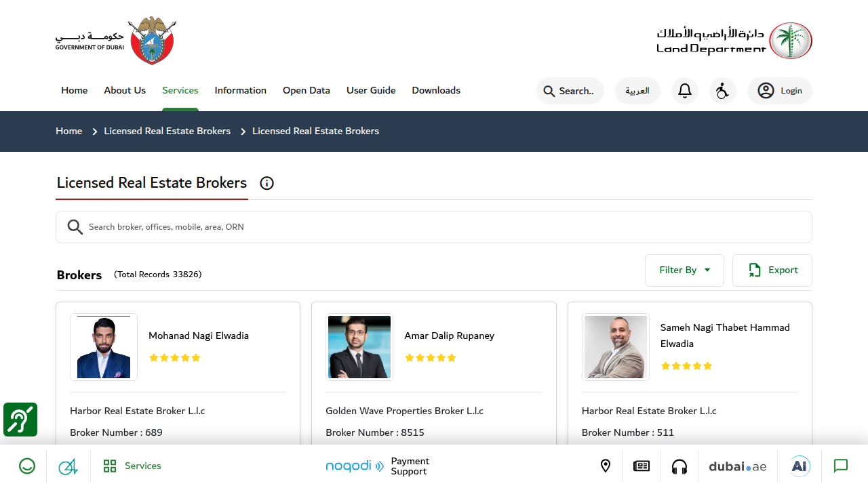Screen dimensions: 868x488
Task: Open the Services menu
Action: [x=180, y=90]
